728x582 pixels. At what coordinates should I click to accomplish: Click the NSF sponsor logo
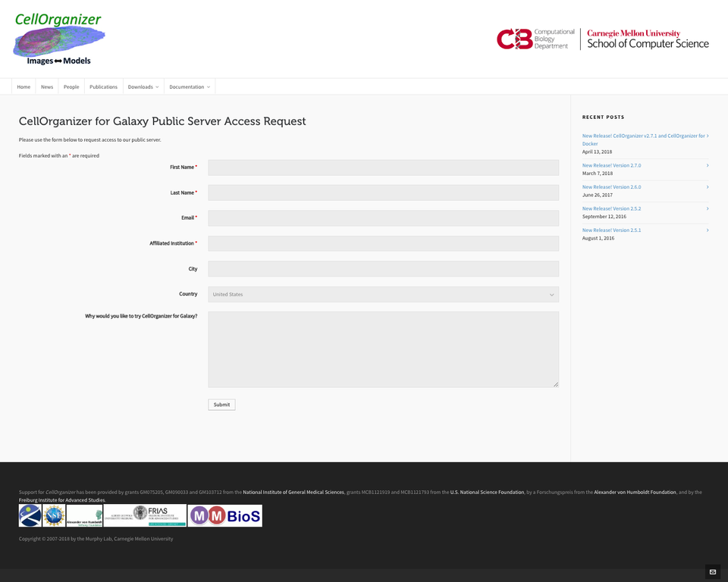coord(54,515)
